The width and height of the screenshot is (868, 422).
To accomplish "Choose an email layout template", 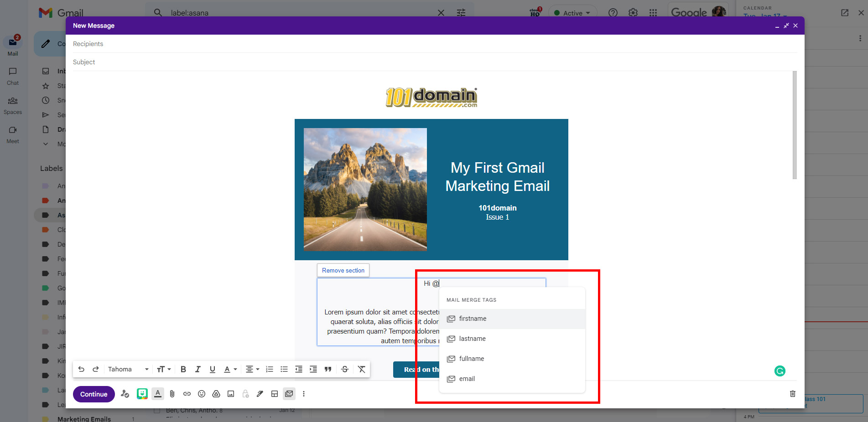I will [275, 394].
